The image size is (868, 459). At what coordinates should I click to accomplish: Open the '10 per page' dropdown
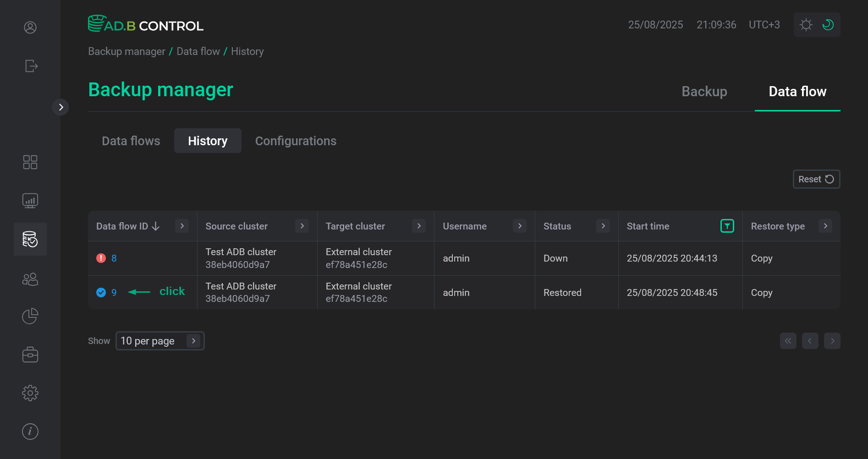[x=160, y=341]
